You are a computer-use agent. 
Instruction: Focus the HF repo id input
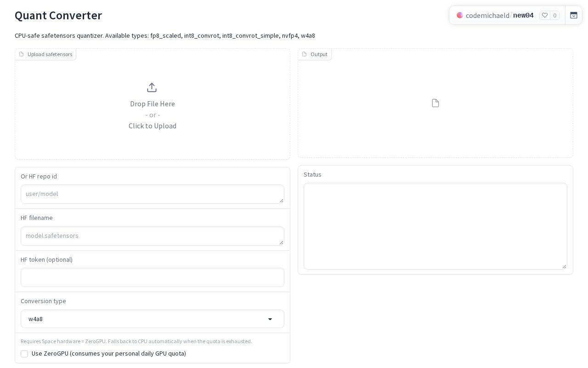tap(153, 194)
